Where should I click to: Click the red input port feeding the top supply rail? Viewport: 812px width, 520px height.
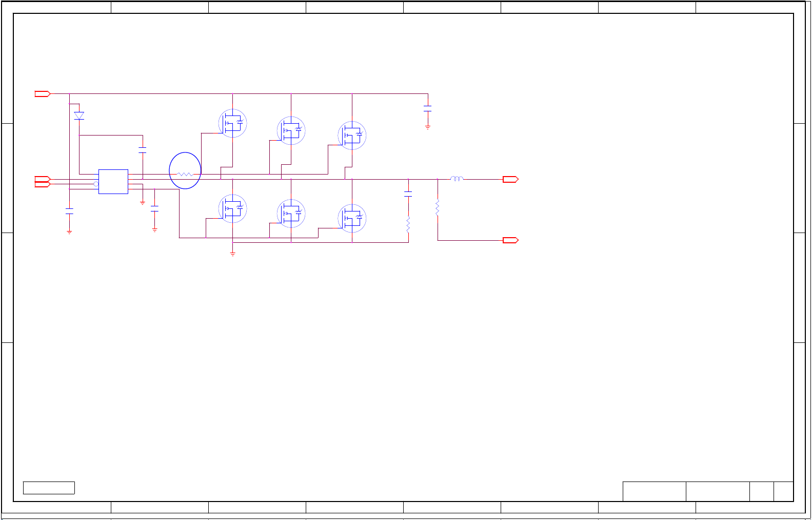pyautogui.click(x=43, y=94)
